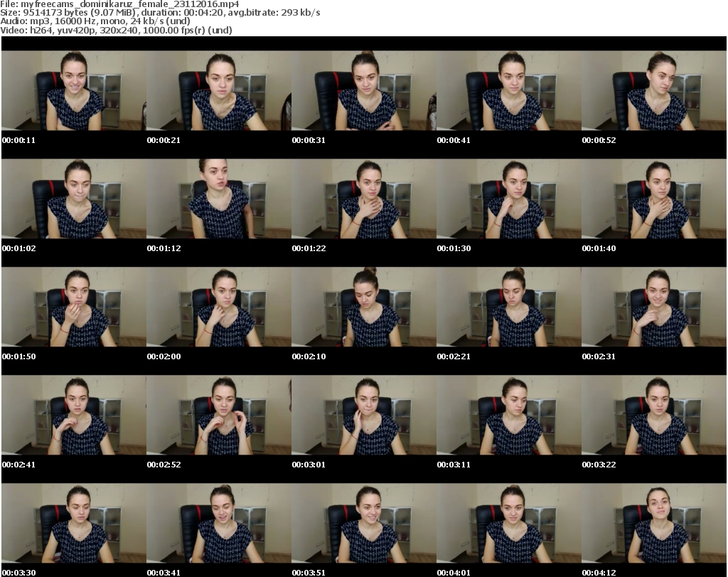The width and height of the screenshot is (728, 577).
Task: Select the thumbnail frame at 00:02:41
Action: (74, 415)
